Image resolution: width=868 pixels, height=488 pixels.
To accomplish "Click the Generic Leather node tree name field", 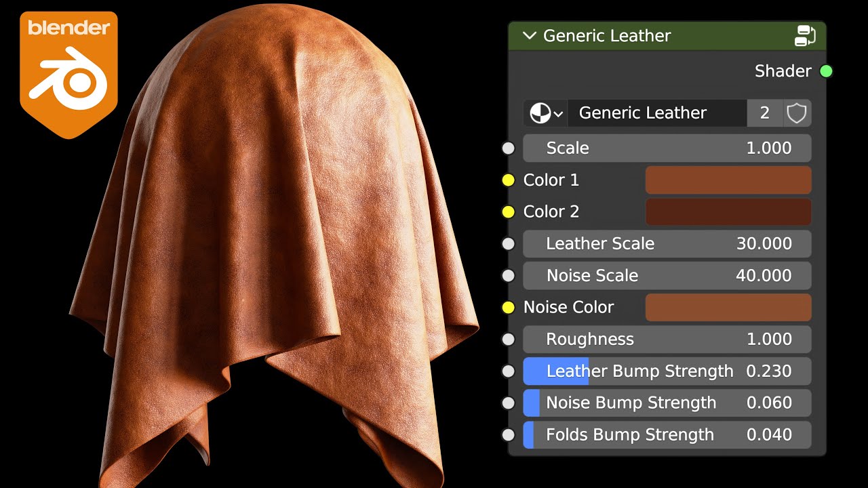I will (x=657, y=113).
